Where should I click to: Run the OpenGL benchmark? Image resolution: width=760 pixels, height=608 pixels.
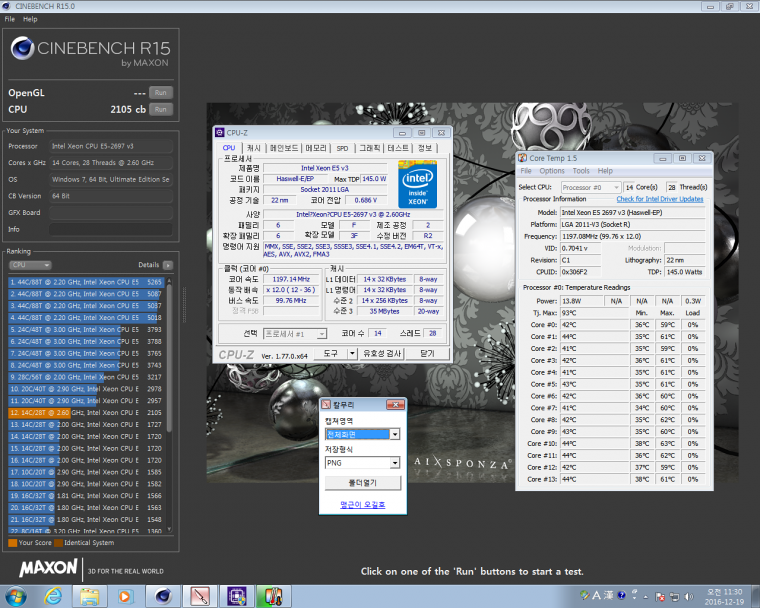161,93
